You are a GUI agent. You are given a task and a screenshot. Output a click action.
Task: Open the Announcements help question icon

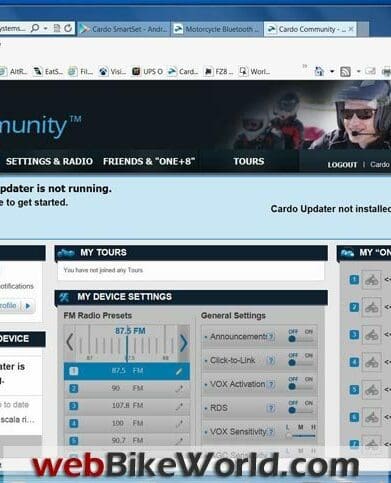271,337
